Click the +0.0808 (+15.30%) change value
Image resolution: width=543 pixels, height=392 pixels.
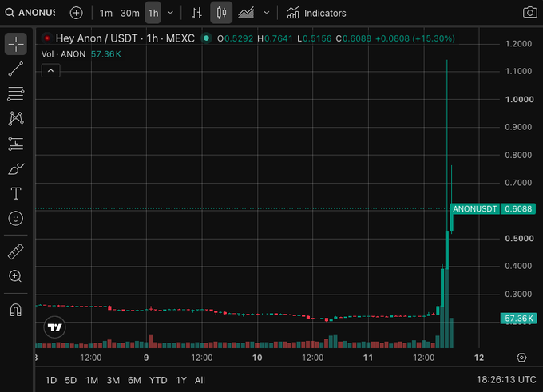click(x=415, y=38)
